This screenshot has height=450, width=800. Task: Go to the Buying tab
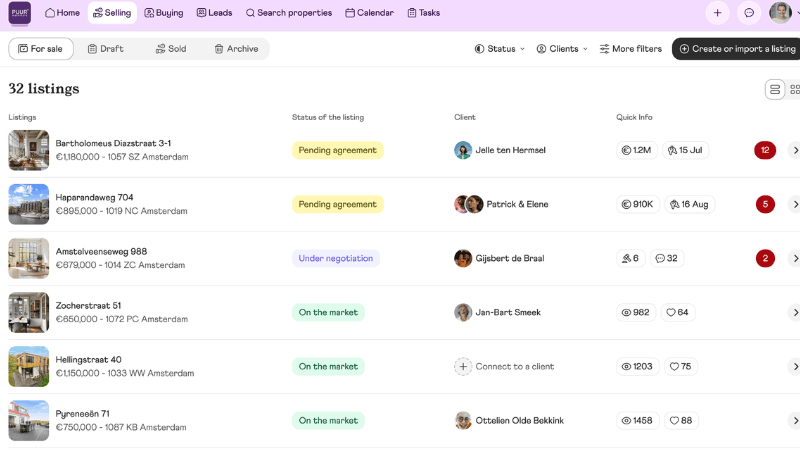pyautogui.click(x=163, y=13)
